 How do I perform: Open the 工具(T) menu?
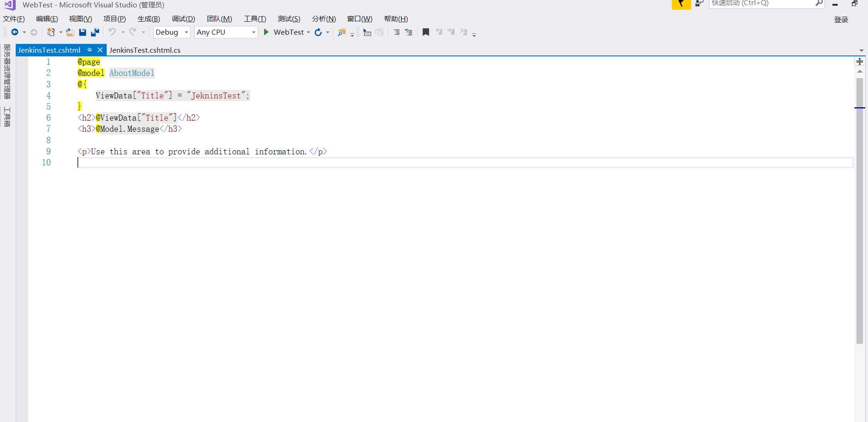pos(255,19)
